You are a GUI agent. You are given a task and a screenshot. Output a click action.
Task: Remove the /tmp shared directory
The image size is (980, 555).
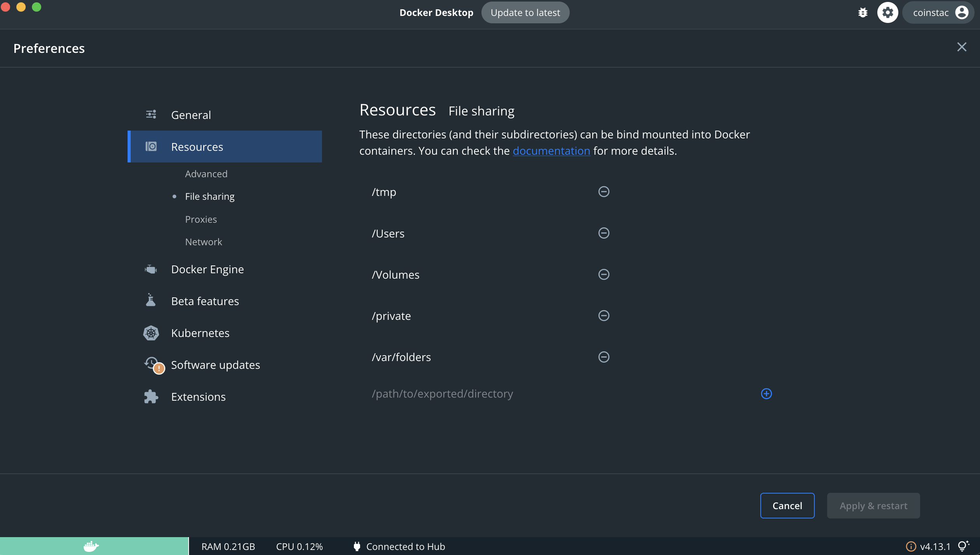(604, 192)
